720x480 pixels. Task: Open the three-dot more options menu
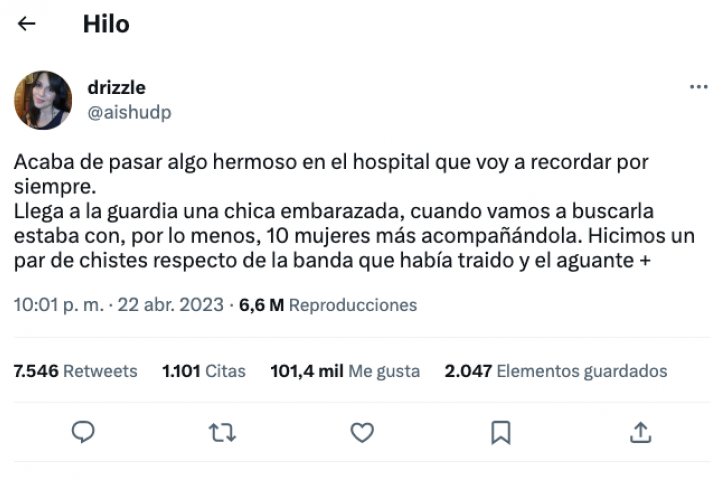point(698,87)
